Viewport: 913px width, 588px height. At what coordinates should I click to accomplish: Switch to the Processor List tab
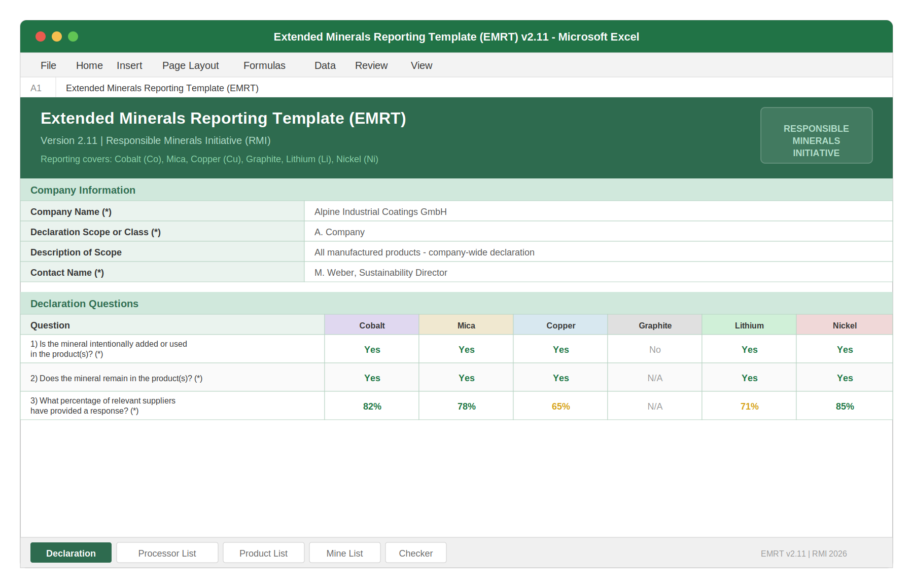point(167,553)
